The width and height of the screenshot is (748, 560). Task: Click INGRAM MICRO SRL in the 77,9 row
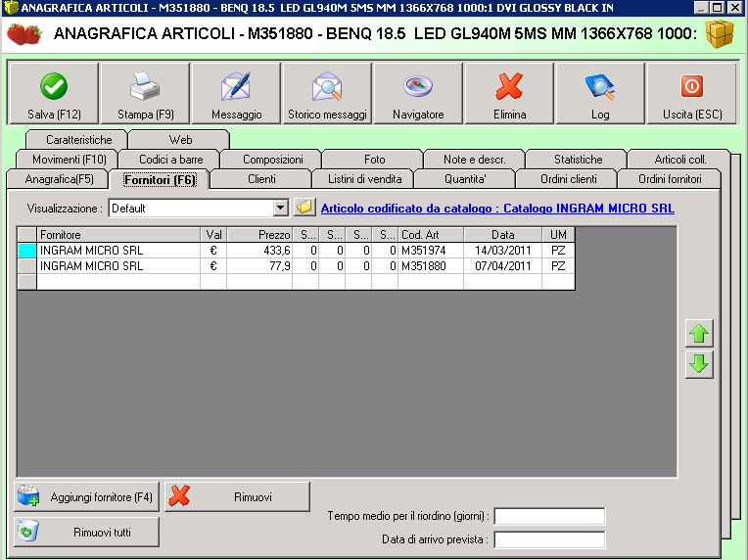pos(118,266)
